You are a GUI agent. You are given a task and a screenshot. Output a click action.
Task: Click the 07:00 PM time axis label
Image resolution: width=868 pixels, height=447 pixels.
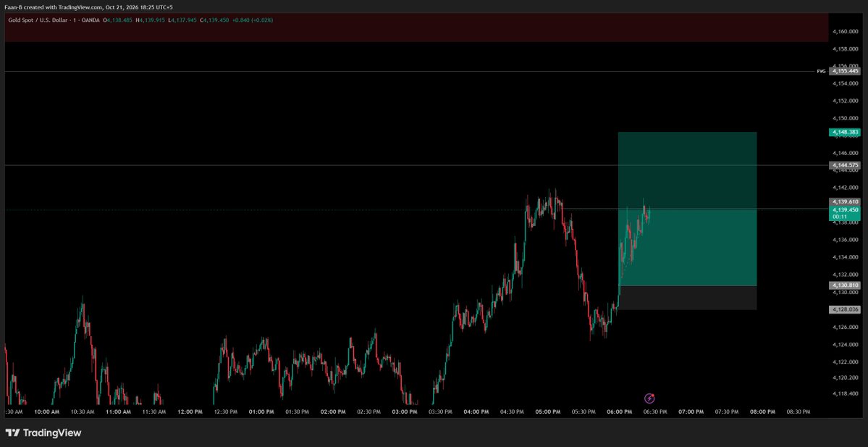[691, 412]
